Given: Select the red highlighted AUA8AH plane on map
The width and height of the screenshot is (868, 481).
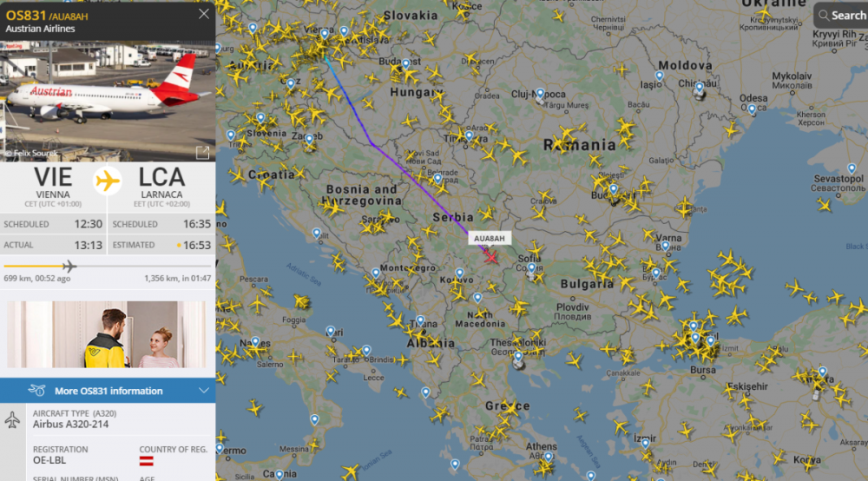Looking at the screenshot, I should pyautogui.click(x=491, y=257).
